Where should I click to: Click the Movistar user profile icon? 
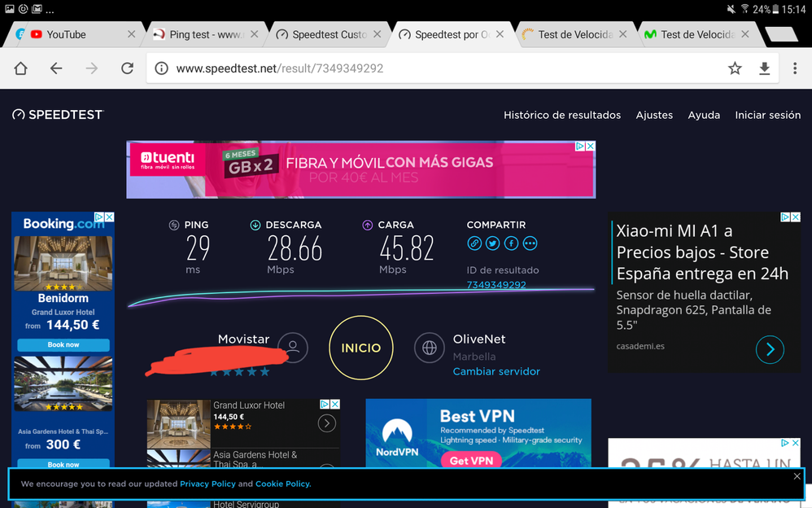pyautogui.click(x=293, y=348)
